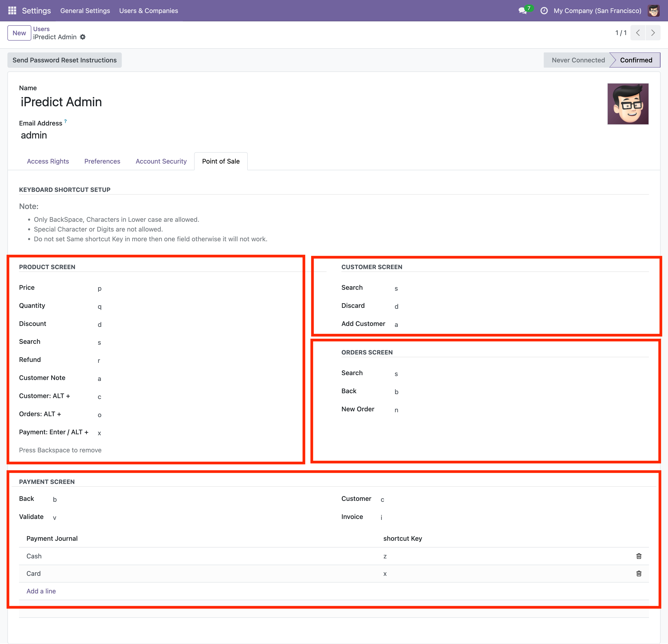This screenshot has height=644, width=668.
Task: Switch to the Preferences tab
Action: pyautogui.click(x=102, y=161)
